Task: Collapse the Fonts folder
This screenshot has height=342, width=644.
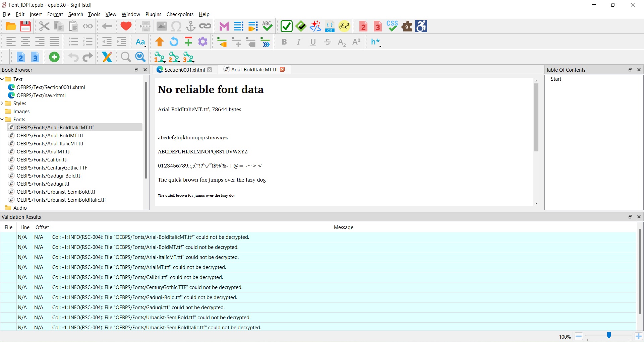Action: click(x=2, y=120)
